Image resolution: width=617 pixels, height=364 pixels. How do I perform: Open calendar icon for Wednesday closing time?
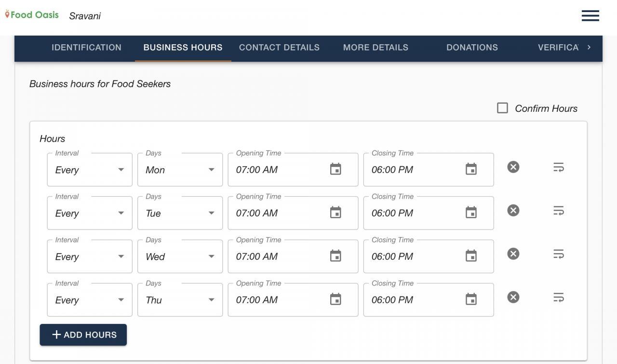(x=471, y=256)
